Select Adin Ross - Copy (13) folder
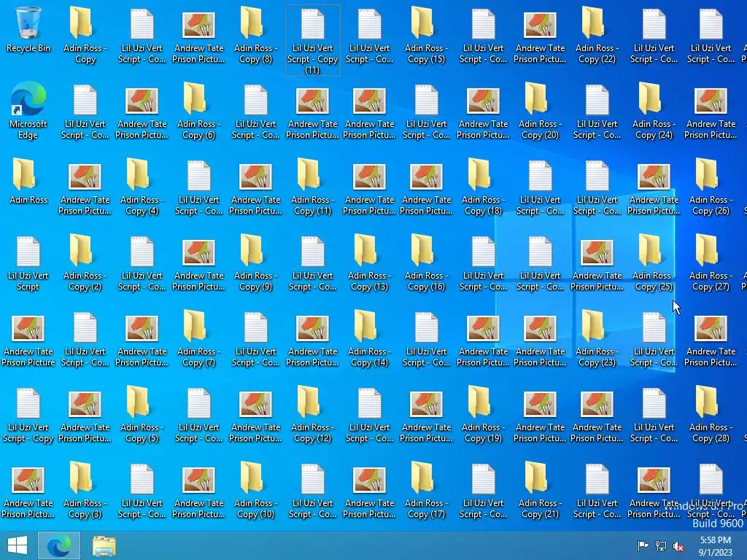Viewport: 747px width, 560px height. click(369, 262)
